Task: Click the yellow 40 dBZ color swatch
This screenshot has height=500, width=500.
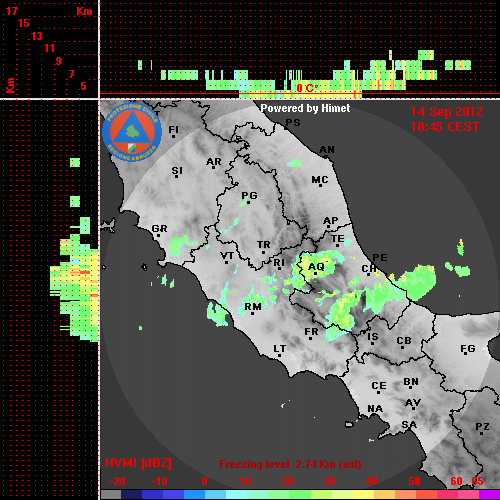Action: (x=364, y=495)
